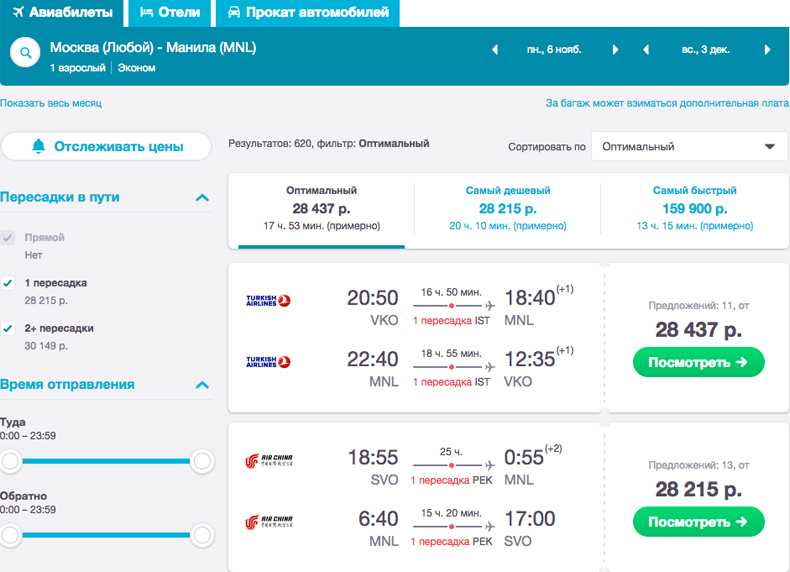The width and height of the screenshot is (790, 572).
Task: Go to next departure date arrow
Action: click(616, 50)
